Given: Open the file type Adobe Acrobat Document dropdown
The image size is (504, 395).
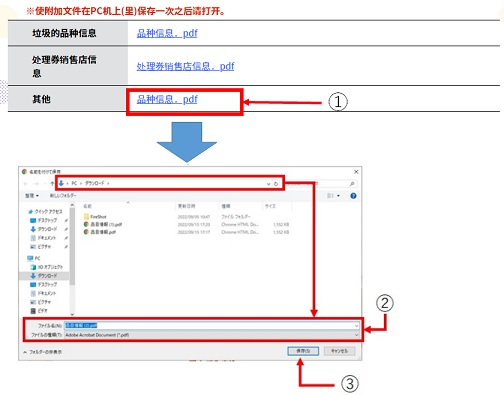Looking at the screenshot, I should point(212,335).
